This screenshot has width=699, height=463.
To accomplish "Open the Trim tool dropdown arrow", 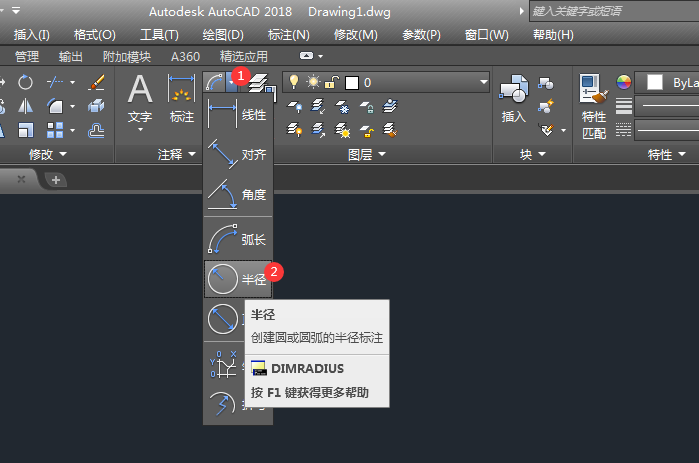I will pyautogui.click(x=72, y=82).
